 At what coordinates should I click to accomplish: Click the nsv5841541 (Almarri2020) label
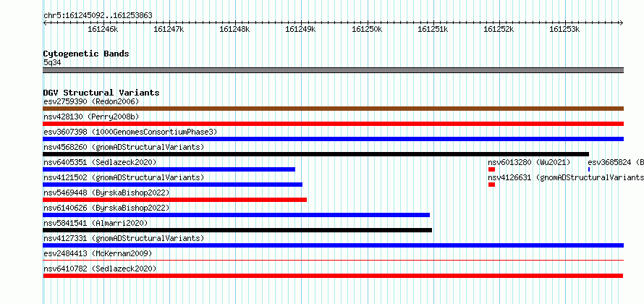pos(96,223)
